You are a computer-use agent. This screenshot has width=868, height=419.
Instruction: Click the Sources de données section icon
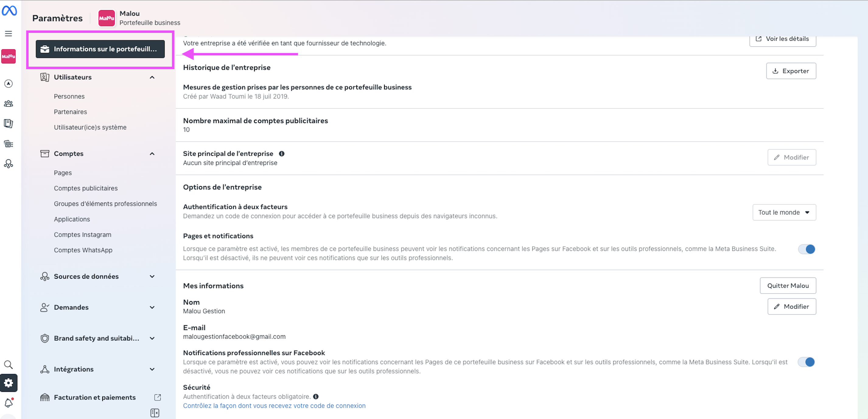tap(44, 276)
